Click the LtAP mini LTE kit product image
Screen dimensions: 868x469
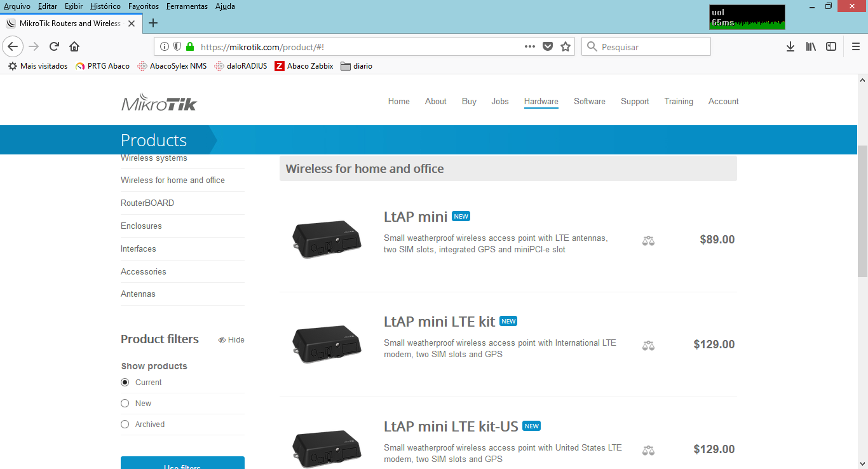[x=327, y=344]
